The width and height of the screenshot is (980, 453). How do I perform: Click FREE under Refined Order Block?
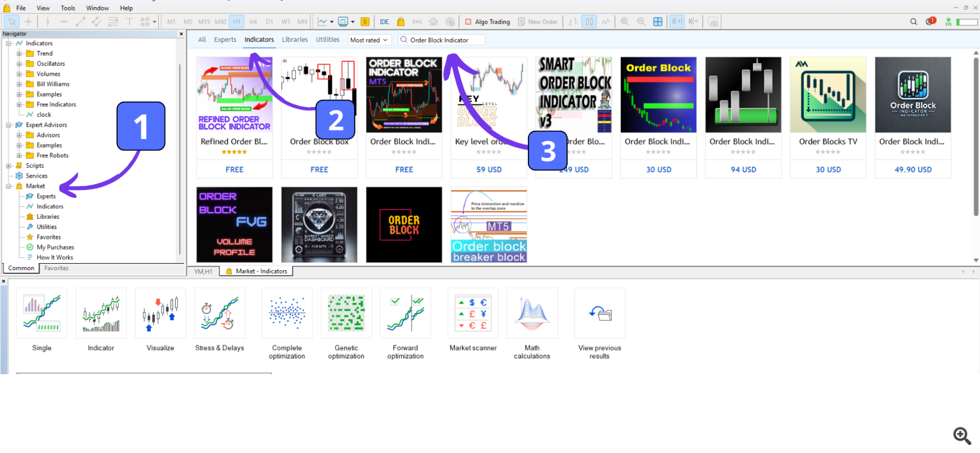(234, 170)
